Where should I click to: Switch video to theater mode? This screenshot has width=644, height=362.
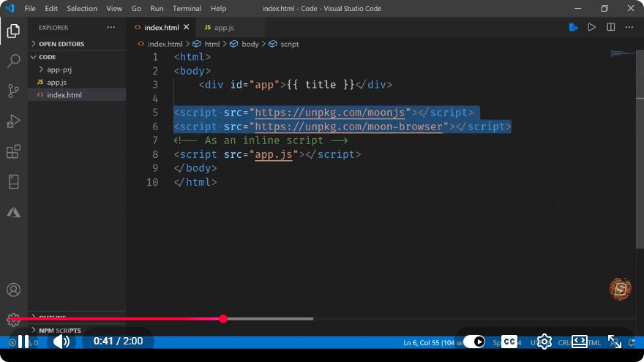pyautogui.click(x=579, y=342)
